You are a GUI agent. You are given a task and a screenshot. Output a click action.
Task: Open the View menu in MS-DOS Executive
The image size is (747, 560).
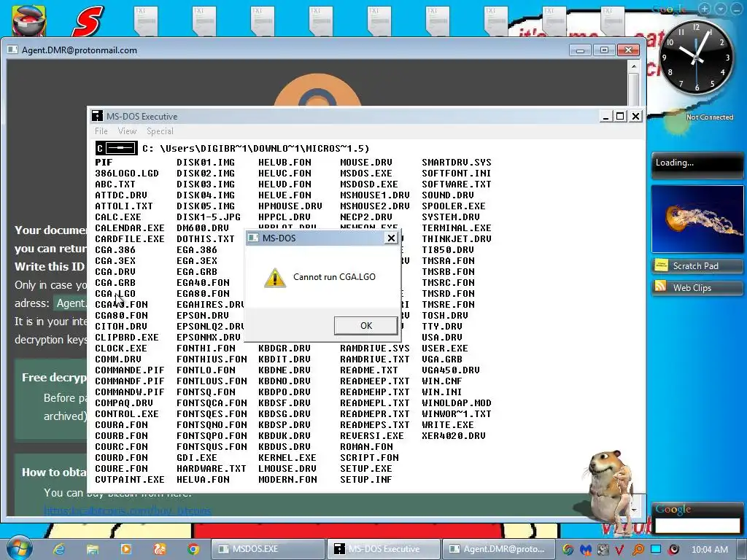pyautogui.click(x=127, y=131)
